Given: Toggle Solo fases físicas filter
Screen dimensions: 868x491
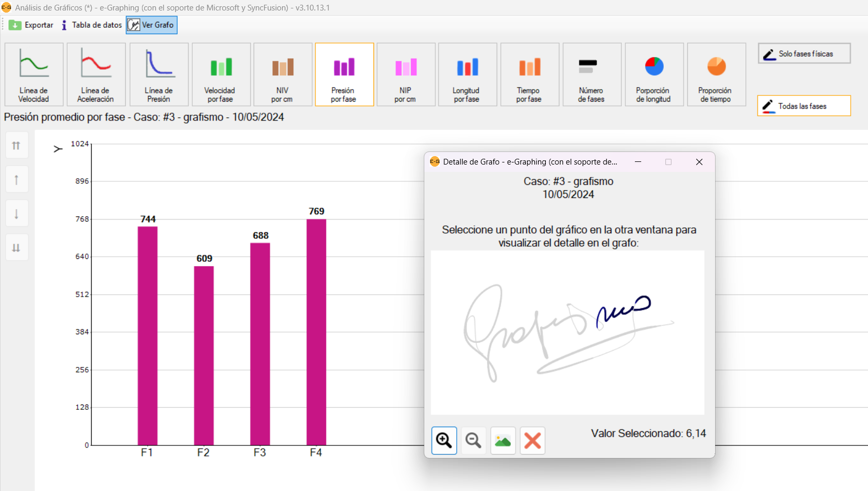Looking at the screenshot, I should coord(804,53).
